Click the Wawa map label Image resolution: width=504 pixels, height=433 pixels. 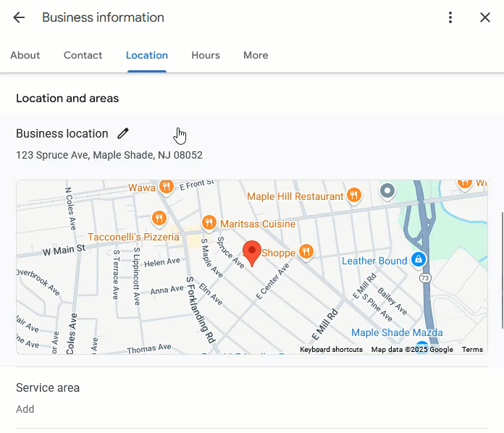tap(142, 188)
